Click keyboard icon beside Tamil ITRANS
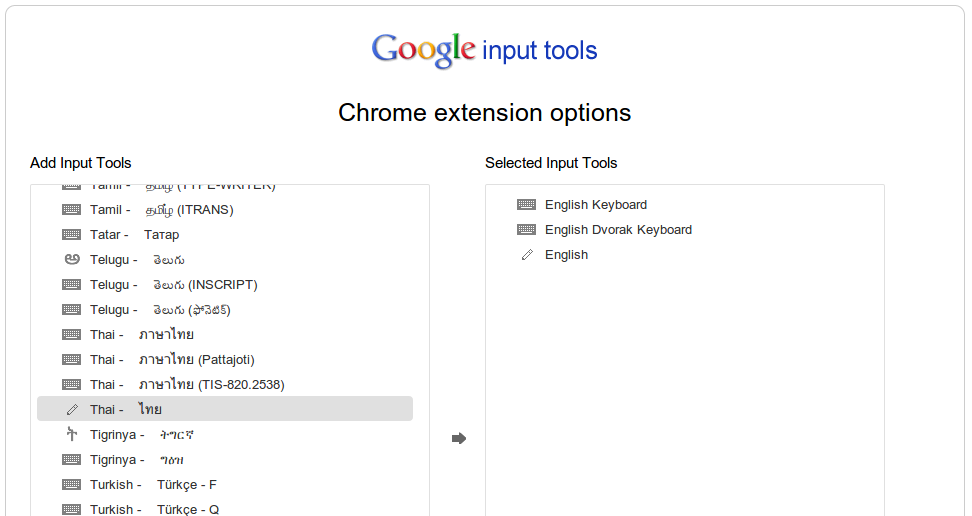 [x=71, y=210]
